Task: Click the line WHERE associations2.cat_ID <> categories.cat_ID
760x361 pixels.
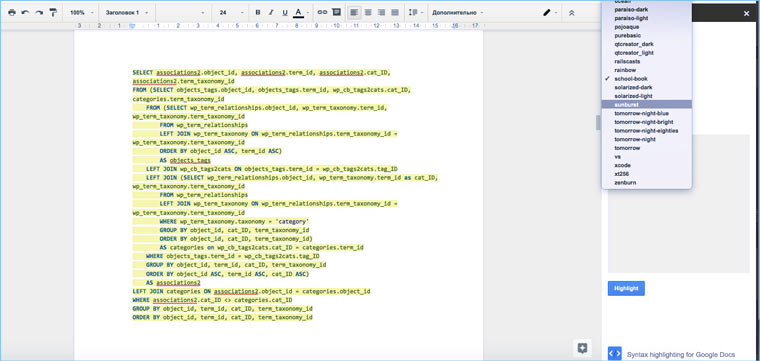Action: coord(212,300)
